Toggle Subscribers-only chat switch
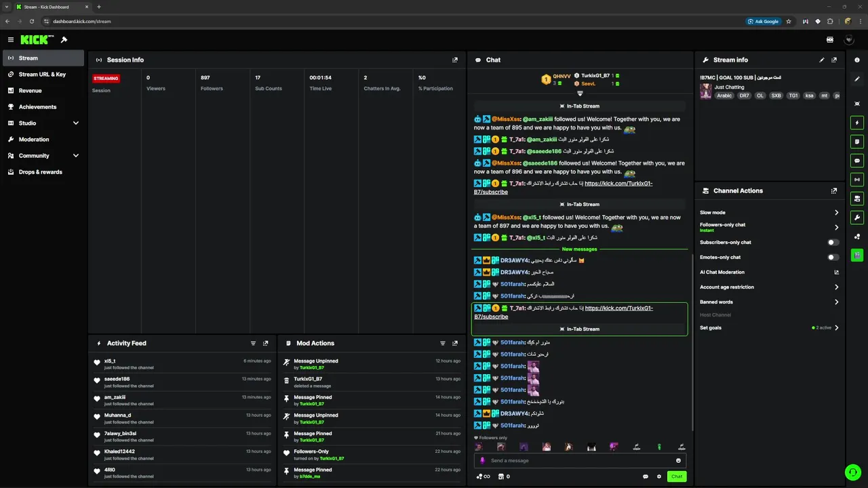868x488 pixels. [833, 243]
